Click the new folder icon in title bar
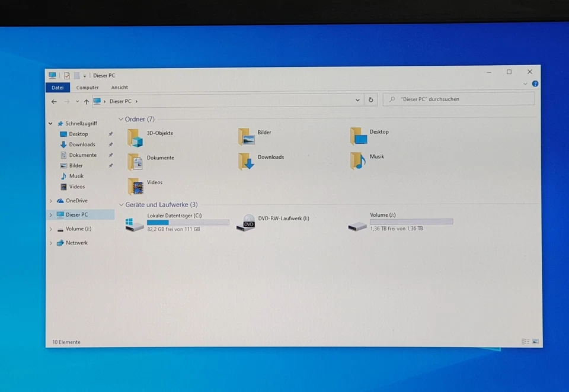The width and height of the screenshot is (569, 392). 76,75
